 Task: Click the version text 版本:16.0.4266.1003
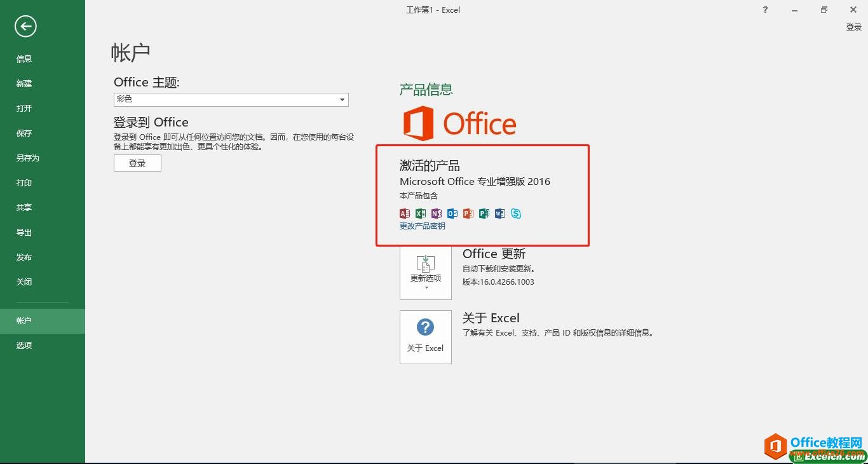click(x=498, y=282)
